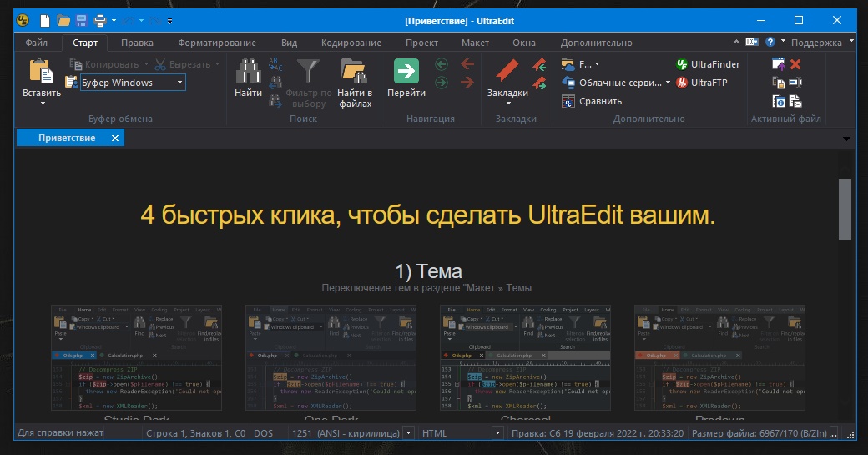Click the find next binoculars icon

(x=275, y=101)
